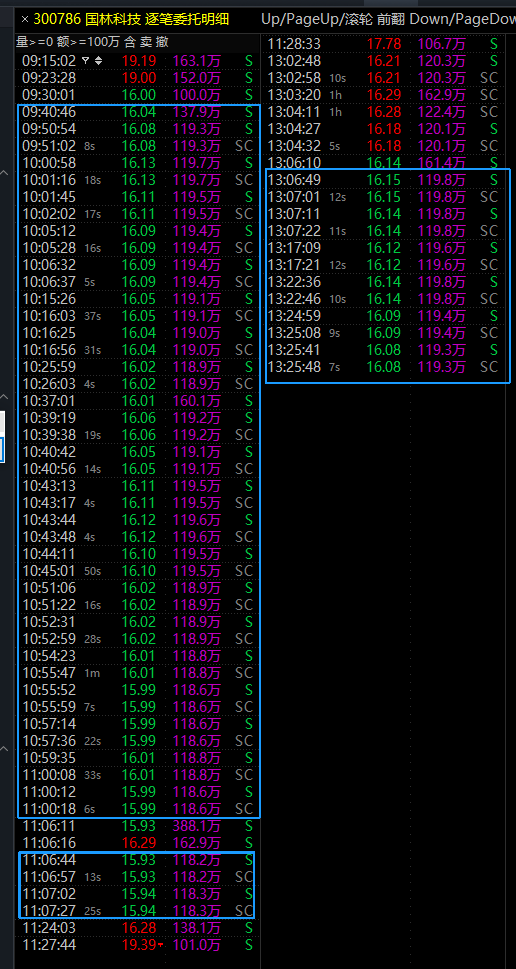
Task: Click the amount 388.1万
Action: pyautogui.click(x=197, y=826)
